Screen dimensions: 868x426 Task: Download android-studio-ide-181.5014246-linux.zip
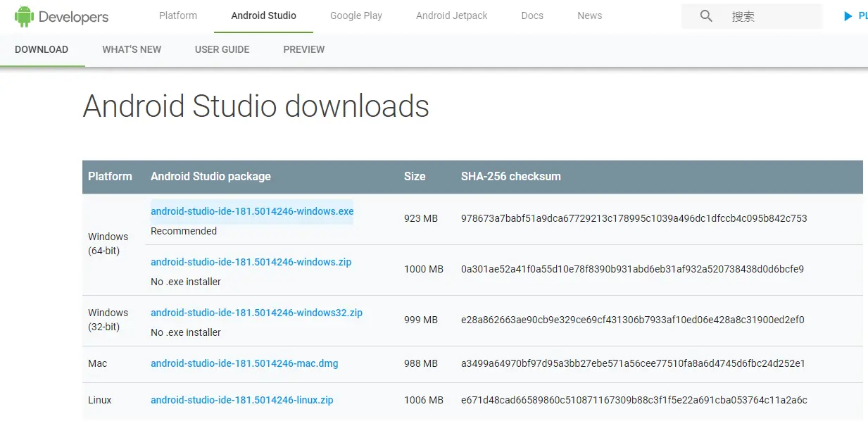(242, 400)
